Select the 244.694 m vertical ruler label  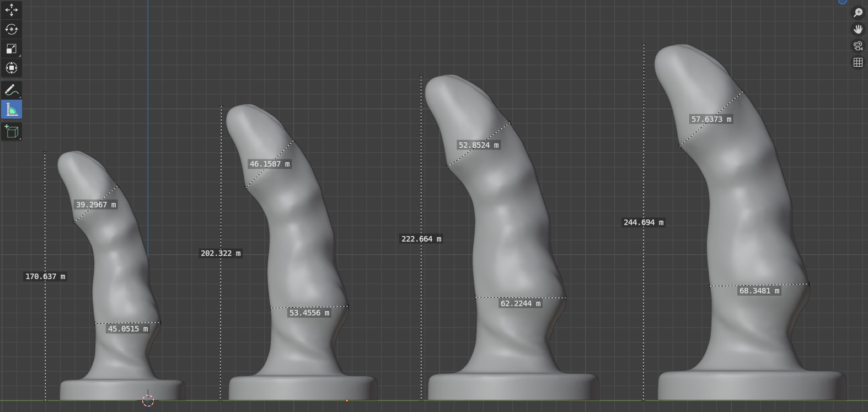pyautogui.click(x=644, y=222)
